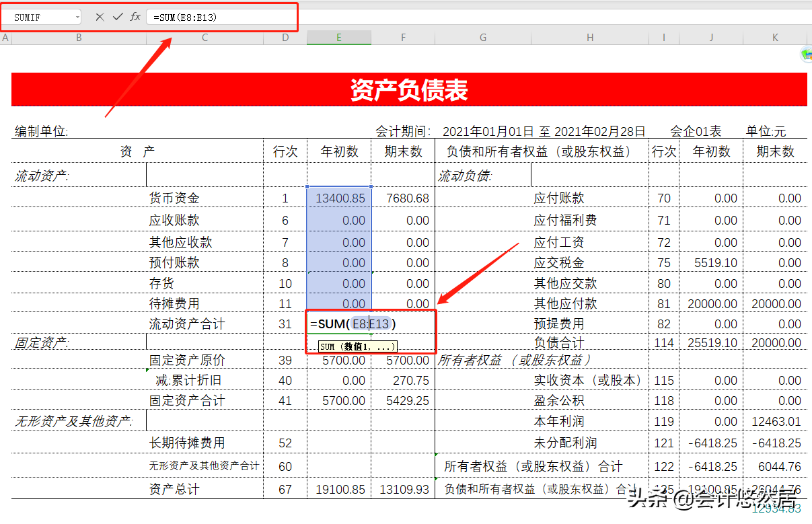Click the E13 reference inside the formula
Screen dimensions: 812x524
379,324
